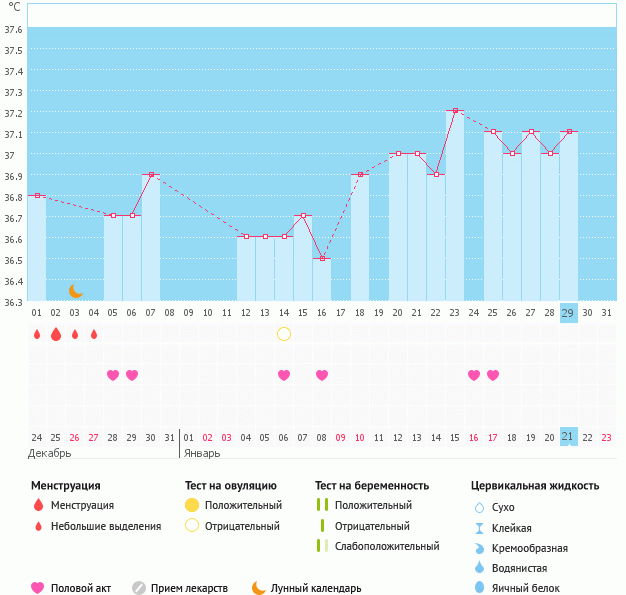Click the yellow Положительный ovulation legend circle
Screen dimensions: 626x595
(x=192, y=506)
